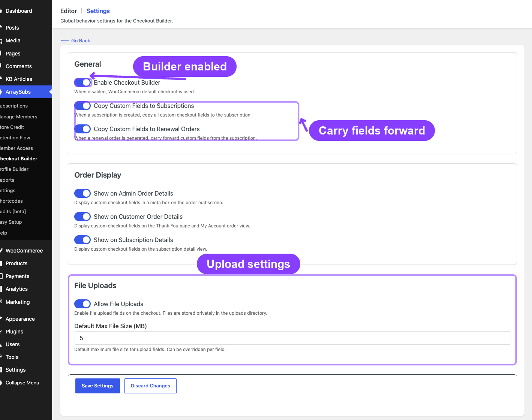Open Profile Builder submenu item
Viewport: 532px width, 420px height.
coord(26,169)
